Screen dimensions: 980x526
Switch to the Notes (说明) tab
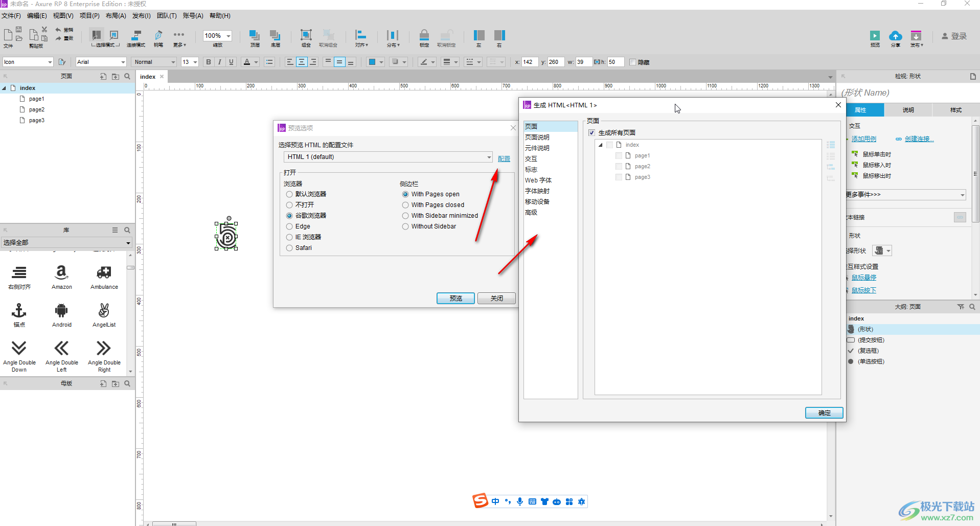908,110
